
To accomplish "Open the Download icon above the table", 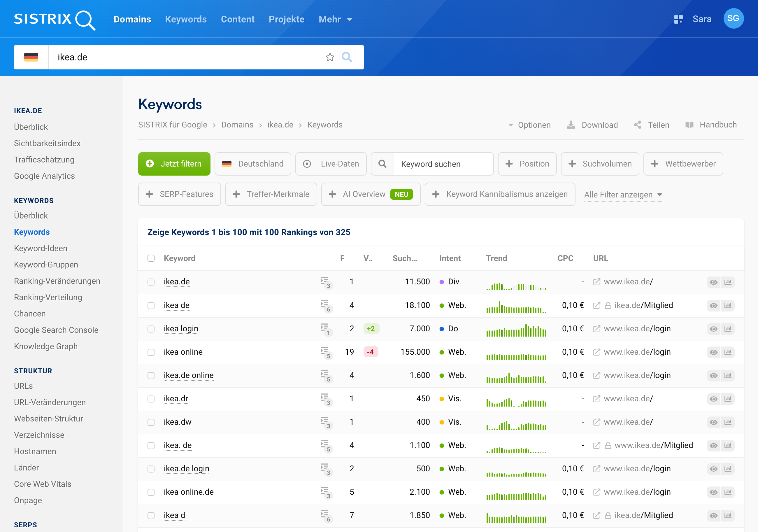I will (571, 125).
